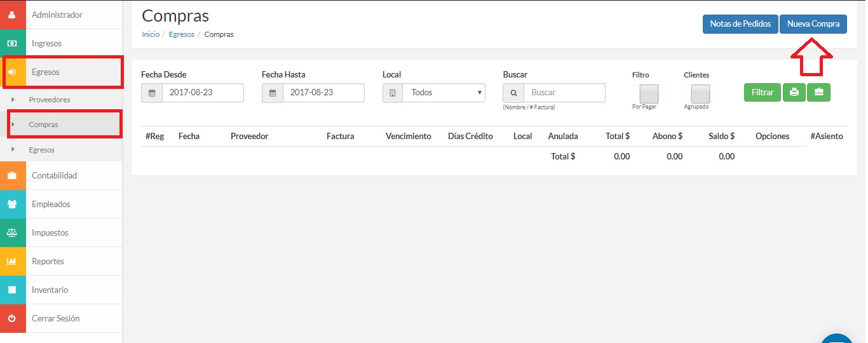Open the Egresos submenu entry under Compras
Screen dimensions: 868x343
point(41,150)
